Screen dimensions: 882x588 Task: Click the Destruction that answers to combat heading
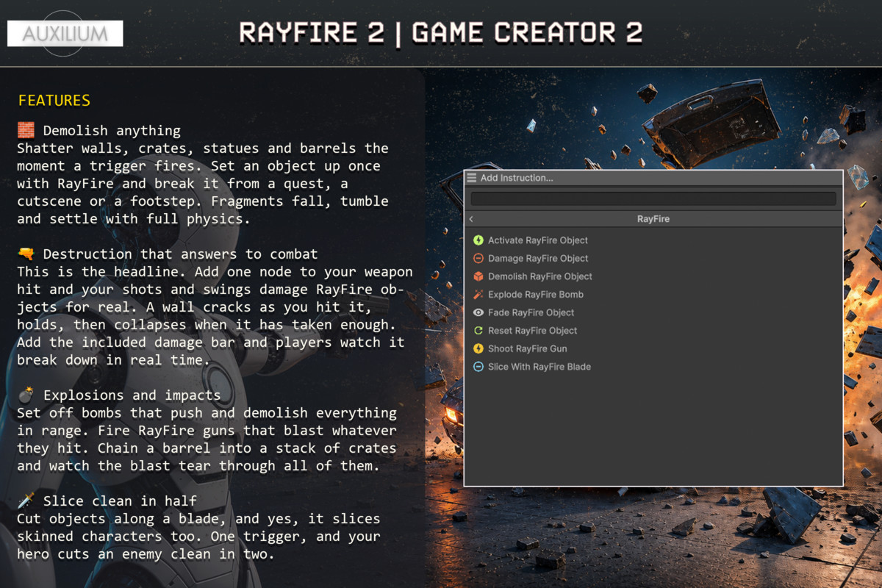tap(180, 254)
